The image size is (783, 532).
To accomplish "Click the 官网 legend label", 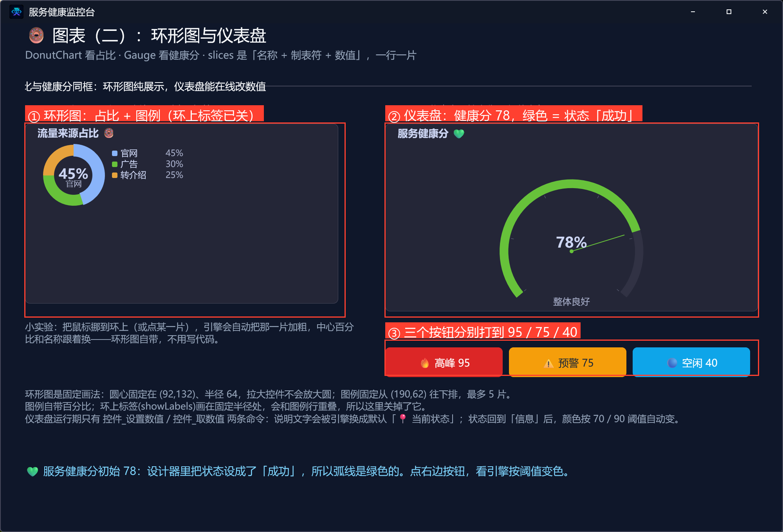I will tap(129, 153).
